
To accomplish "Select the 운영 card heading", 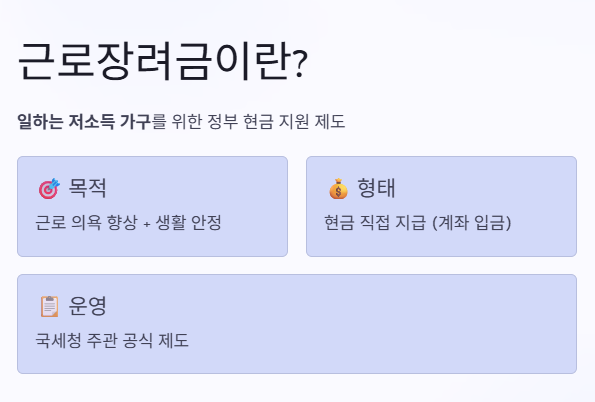I will 87,306.
